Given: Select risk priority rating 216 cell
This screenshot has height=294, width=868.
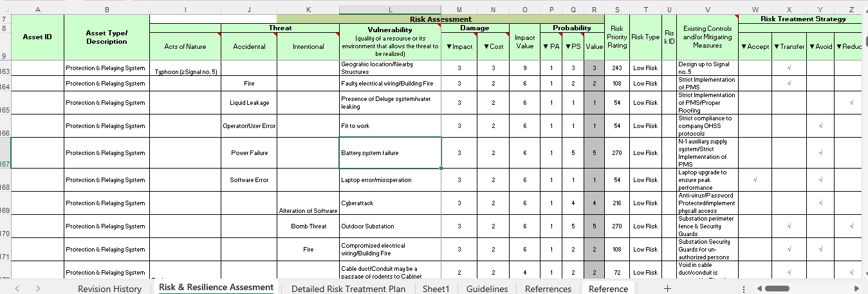Looking at the screenshot, I should pyautogui.click(x=618, y=203).
